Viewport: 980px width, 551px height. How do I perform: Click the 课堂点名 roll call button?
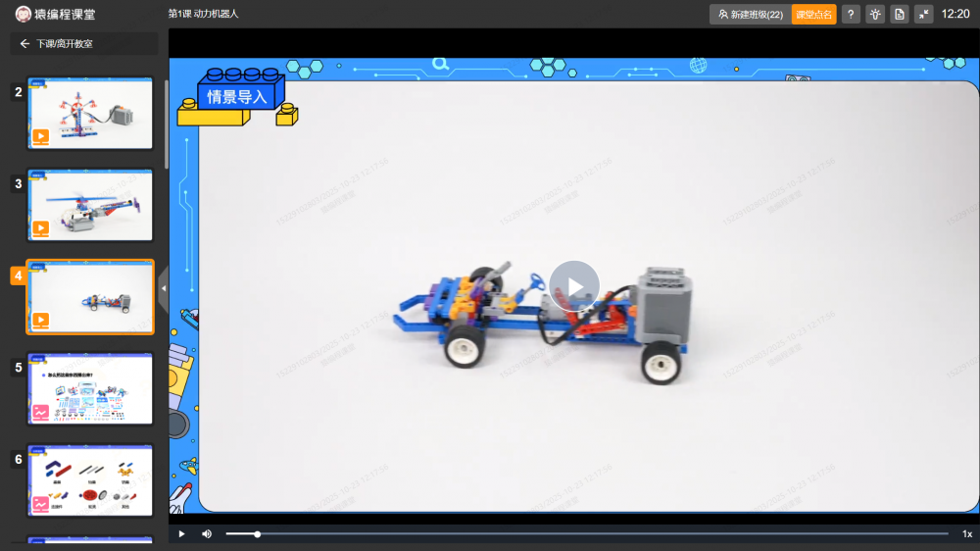point(813,15)
